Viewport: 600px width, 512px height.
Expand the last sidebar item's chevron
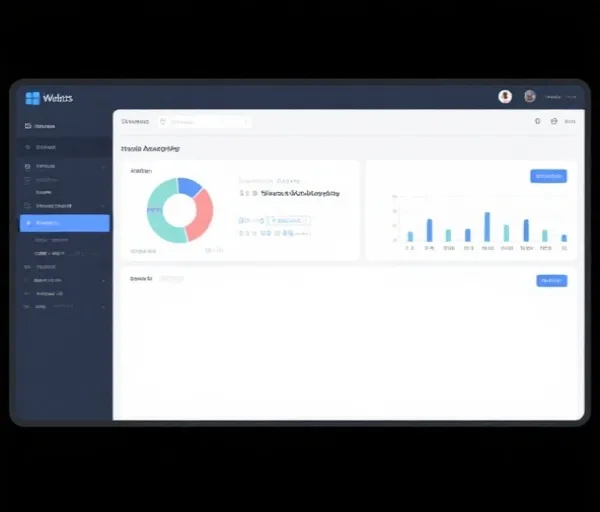point(103,307)
